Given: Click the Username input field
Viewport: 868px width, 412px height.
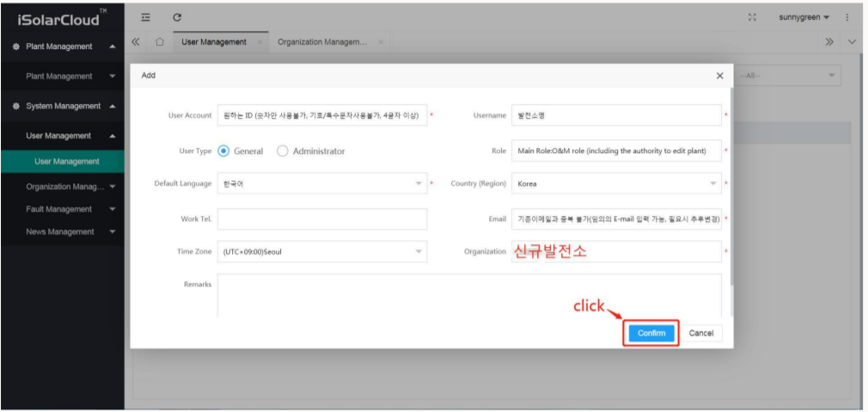Looking at the screenshot, I should pos(617,115).
